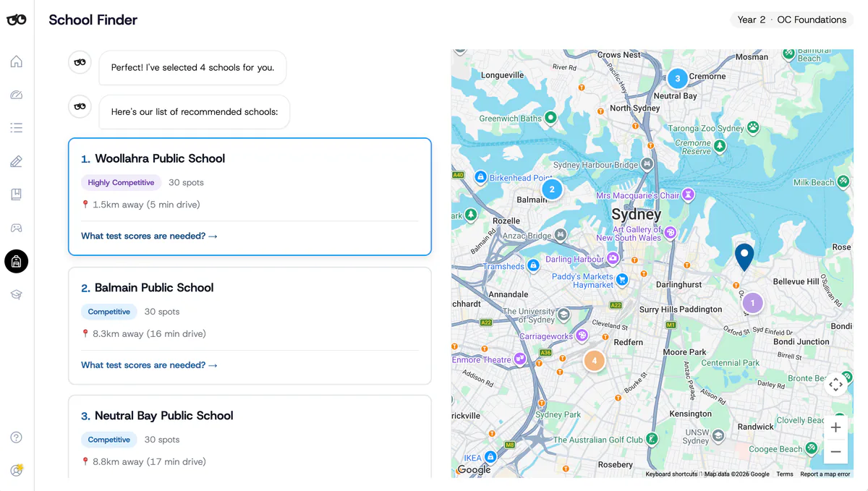This screenshot has width=868, height=491.
Task: Click the University of Sydney marker
Action: coord(563,315)
